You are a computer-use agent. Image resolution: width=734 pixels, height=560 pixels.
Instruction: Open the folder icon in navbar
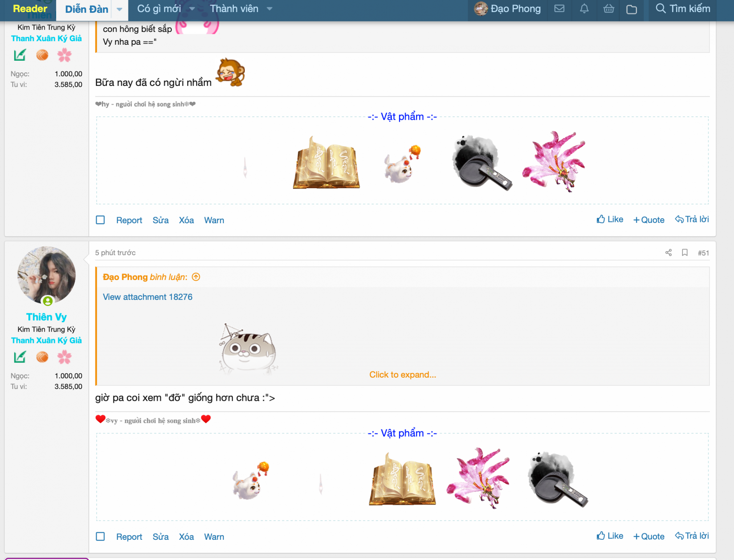point(632,9)
